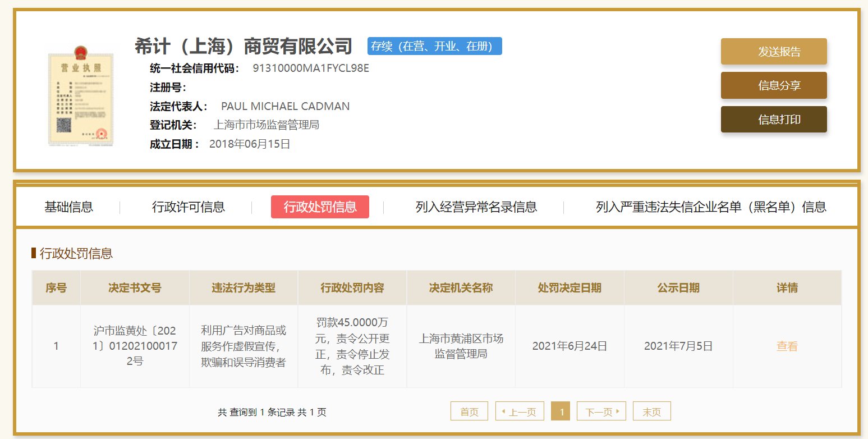Click the 公示日期 column header
Viewport: 868px width, 439px height.
678,288
